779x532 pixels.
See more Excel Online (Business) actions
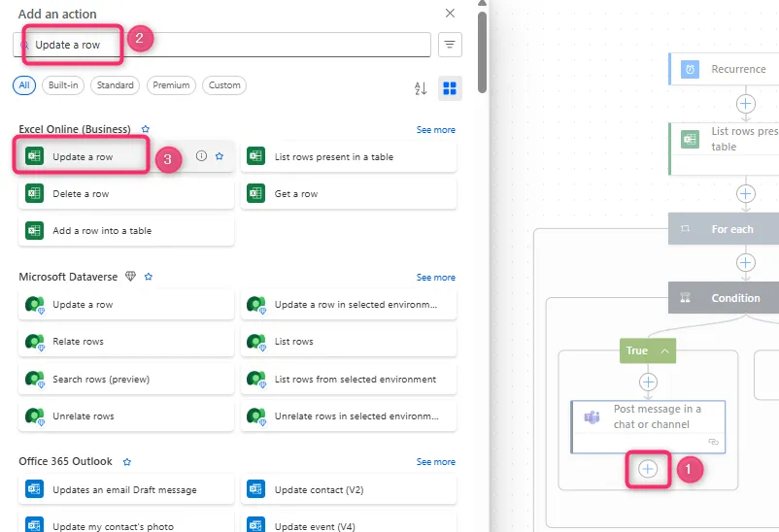pos(435,130)
